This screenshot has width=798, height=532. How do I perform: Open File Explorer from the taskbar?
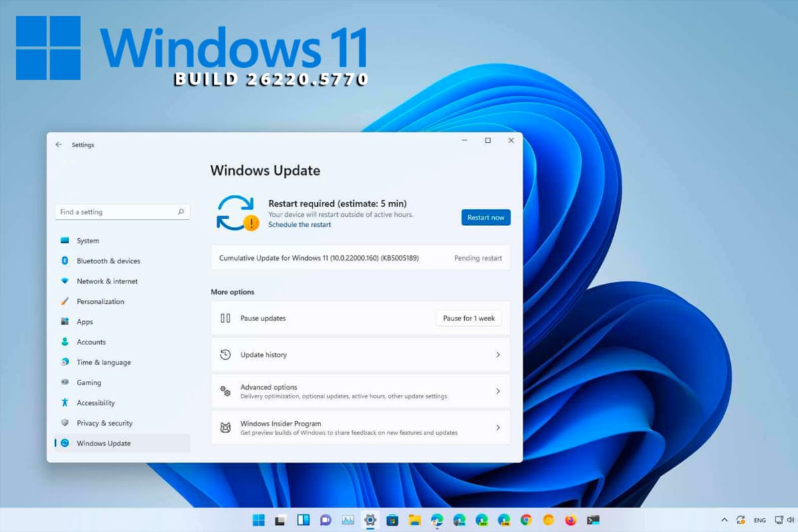point(415,520)
